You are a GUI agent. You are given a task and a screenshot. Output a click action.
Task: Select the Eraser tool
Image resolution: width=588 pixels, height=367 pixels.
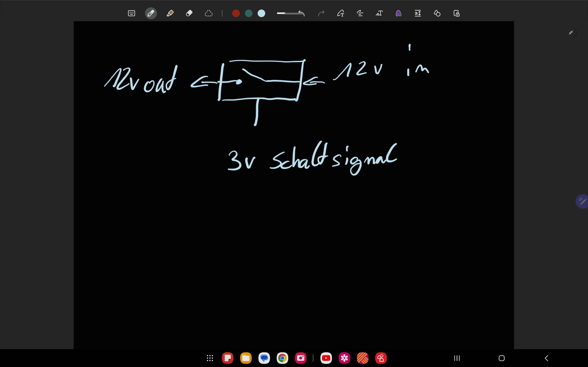point(189,13)
